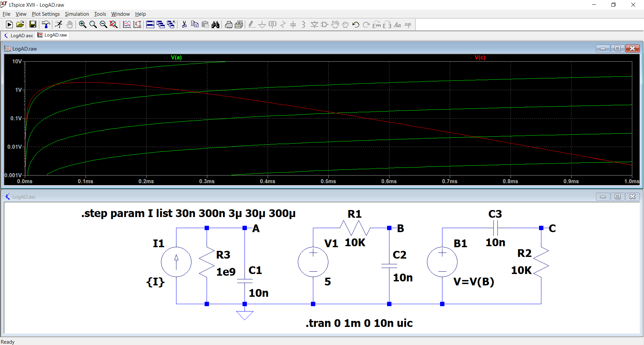Click the R1 resistor symbol
The height and width of the screenshot is (345, 644).
pos(355,228)
